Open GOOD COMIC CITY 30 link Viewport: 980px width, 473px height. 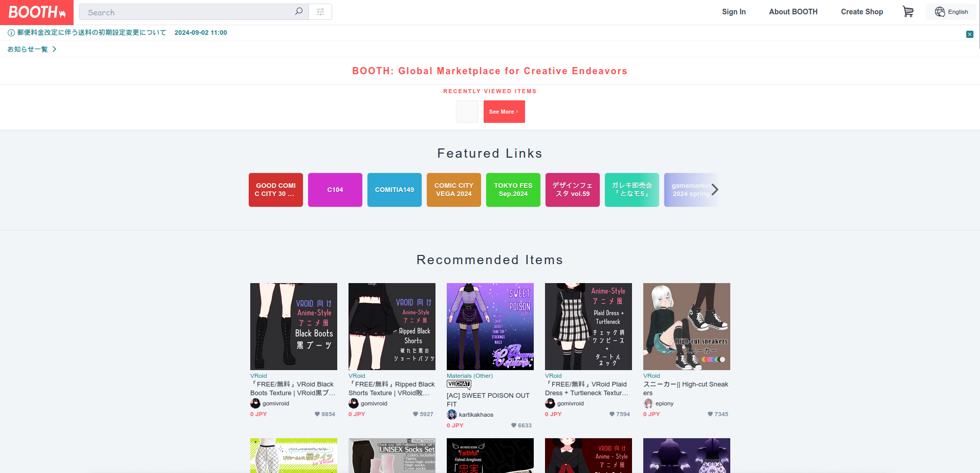pos(276,190)
